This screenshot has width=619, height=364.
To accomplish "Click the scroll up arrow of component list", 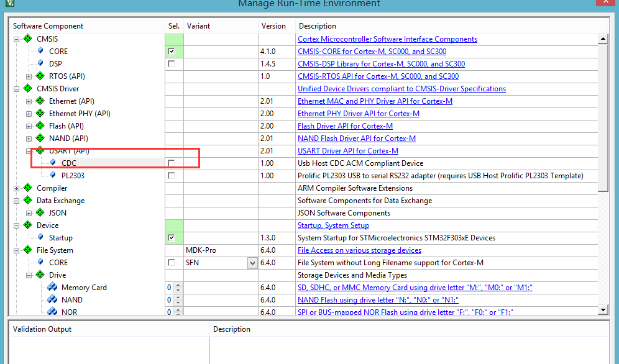I will 603,39.
